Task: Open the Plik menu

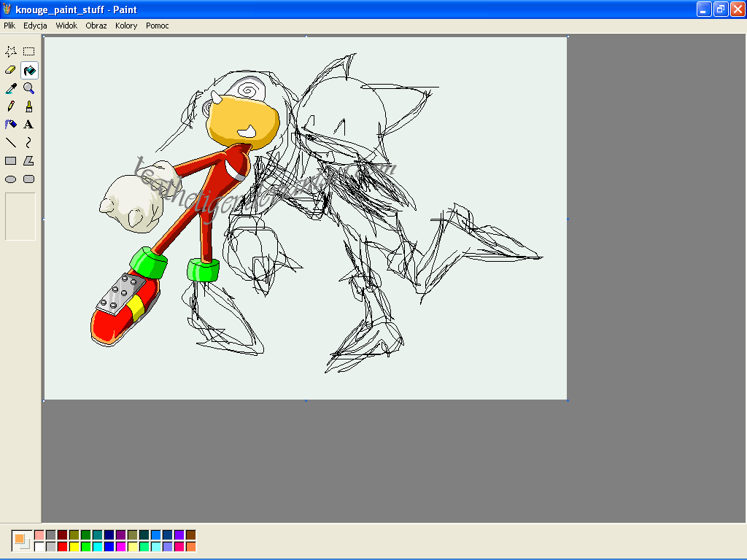Action: (9, 26)
